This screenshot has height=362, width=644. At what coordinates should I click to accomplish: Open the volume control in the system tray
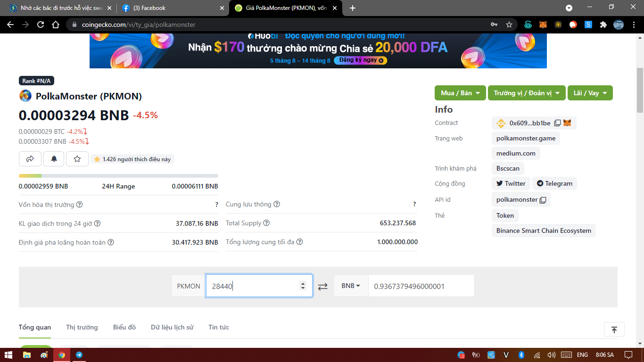pos(551,355)
